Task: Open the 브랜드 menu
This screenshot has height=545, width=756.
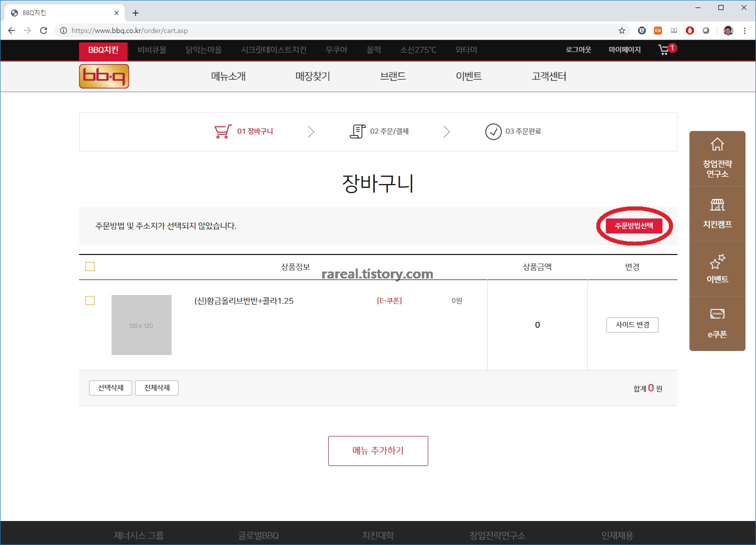Action: (393, 76)
